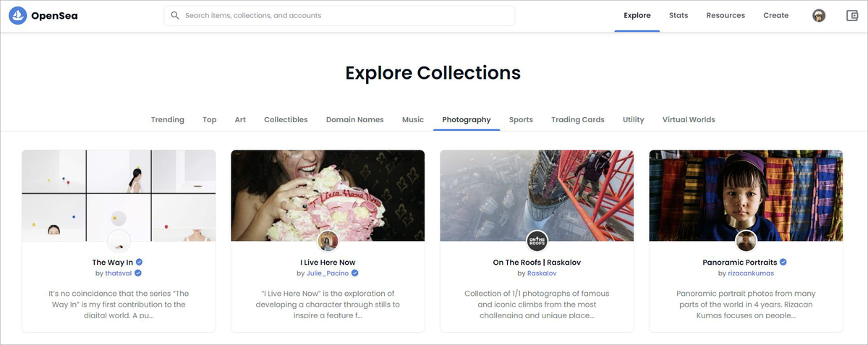
Task: Open rizacankumas profile link
Action: pyautogui.click(x=750, y=273)
